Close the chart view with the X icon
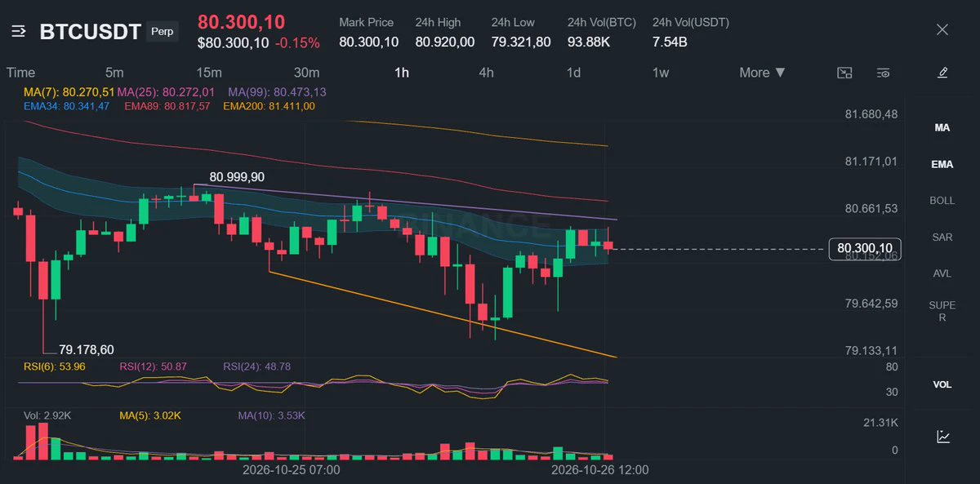 (942, 30)
